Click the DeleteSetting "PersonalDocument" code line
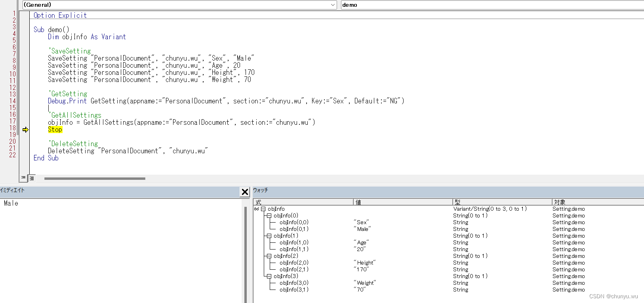Image resolution: width=644 pixels, height=303 pixels. coord(128,151)
